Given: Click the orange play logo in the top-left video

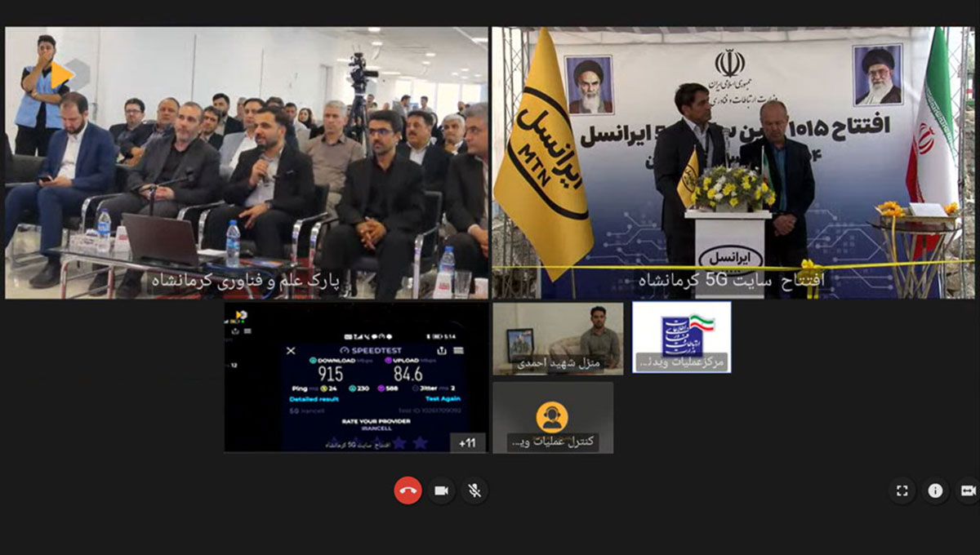Looking at the screenshot, I should (x=61, y=75).
